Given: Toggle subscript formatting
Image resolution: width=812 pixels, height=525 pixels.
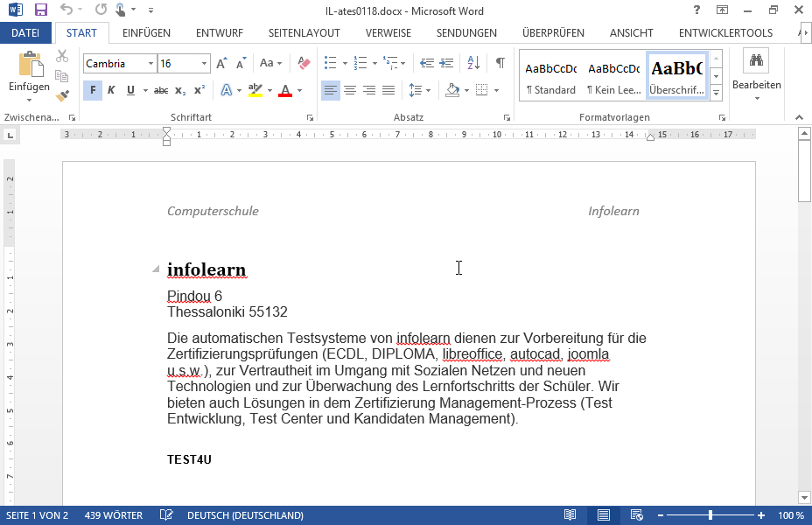Looking at the screenshot, I should point(179,91).
